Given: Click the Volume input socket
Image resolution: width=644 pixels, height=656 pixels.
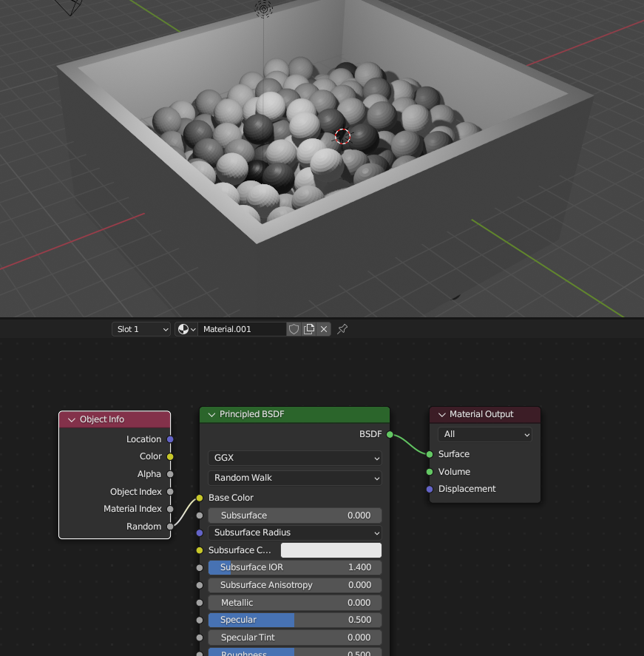Looking at the screenshot, I should (x=430, y=472).
